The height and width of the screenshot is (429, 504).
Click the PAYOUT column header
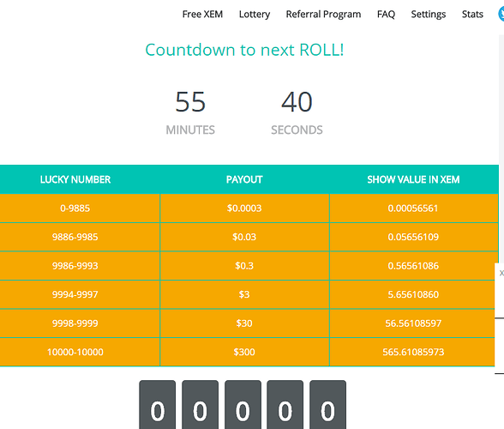pos(244,179)
